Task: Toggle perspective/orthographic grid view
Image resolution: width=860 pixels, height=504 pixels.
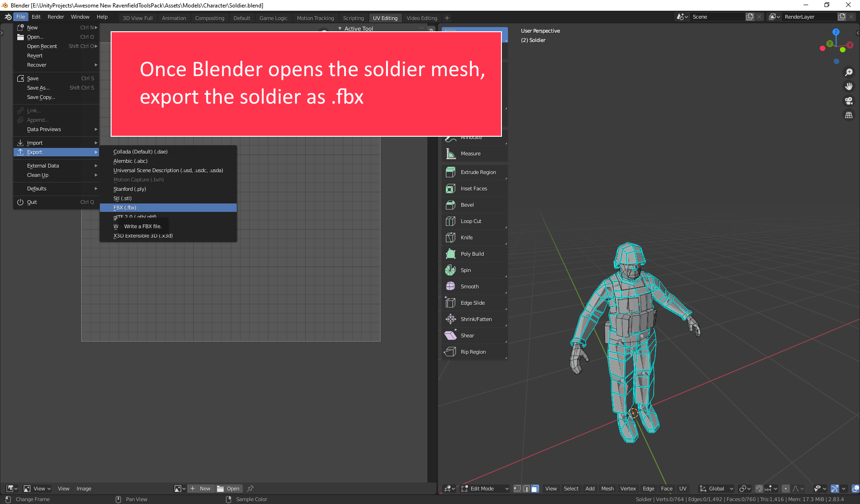Action: (849, 115)
